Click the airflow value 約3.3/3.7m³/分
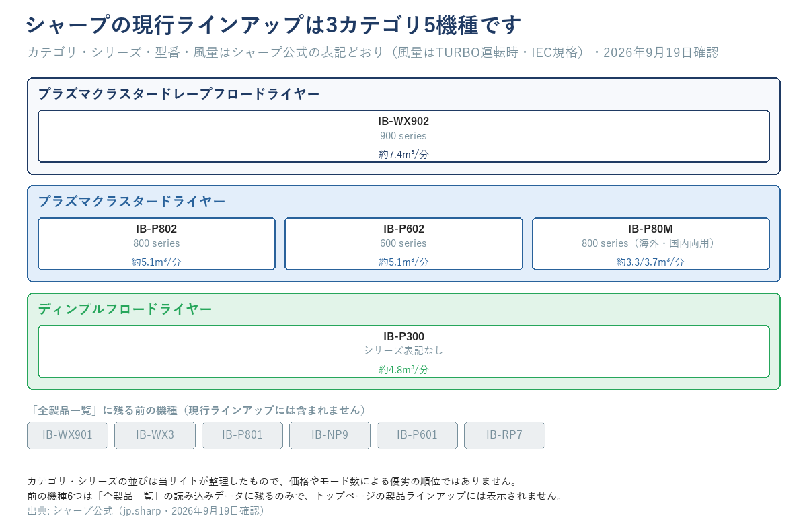Screen dimensions: 807x532 (651, 262)
